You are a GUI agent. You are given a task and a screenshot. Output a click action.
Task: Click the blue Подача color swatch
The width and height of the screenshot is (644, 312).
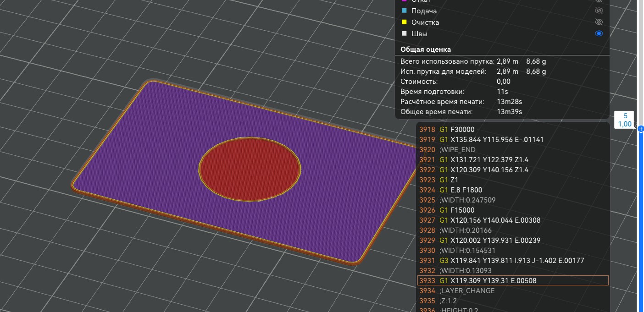pos(404,11)
